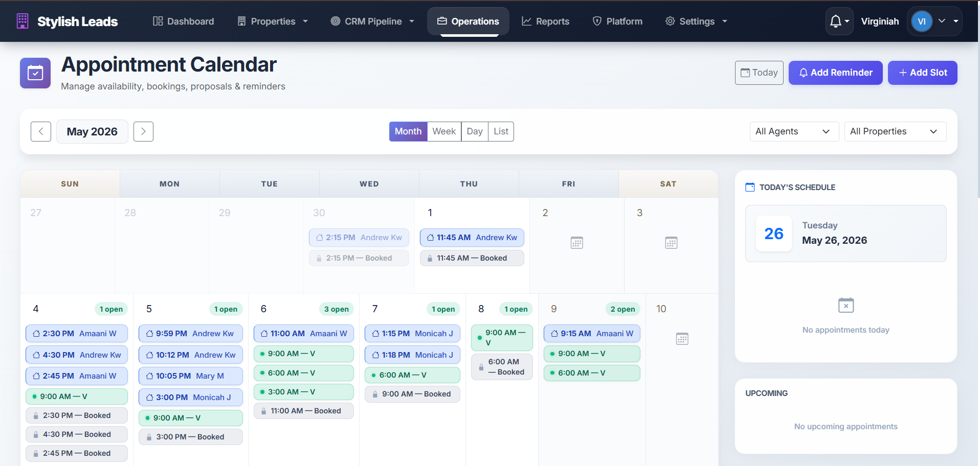Click the Stylish Leads building logo icon
This screenshot has height=466, width=980.
click(23, 21)
